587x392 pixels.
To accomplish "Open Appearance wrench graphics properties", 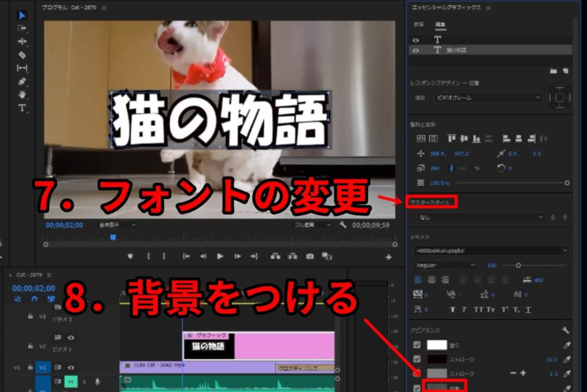I will tap(565, 330).
